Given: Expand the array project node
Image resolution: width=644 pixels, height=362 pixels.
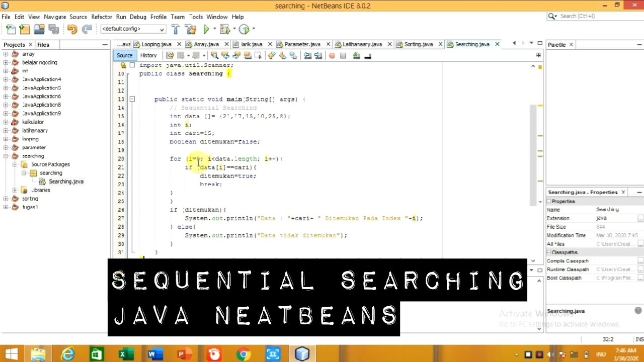Looking at the screenshot, I should pos(6,54).
